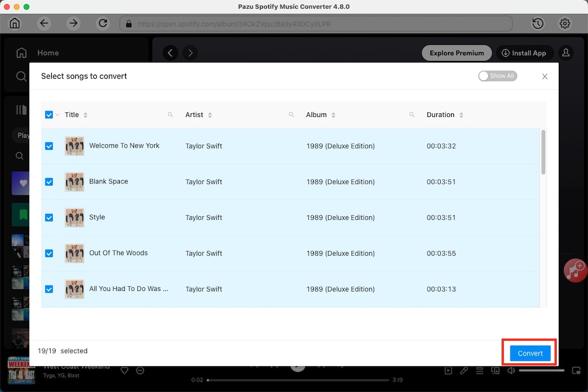
Task: Uncheck the Blank Space song checkbox
Action: [x=49, y=182]
